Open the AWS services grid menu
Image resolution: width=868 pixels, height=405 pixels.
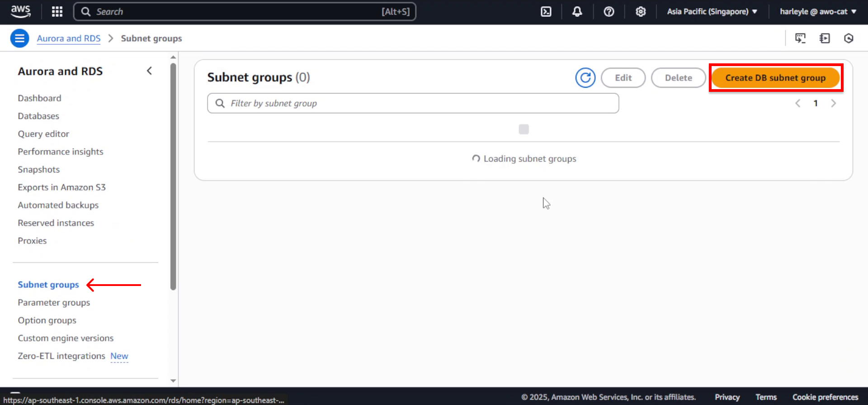click(57, 12)
